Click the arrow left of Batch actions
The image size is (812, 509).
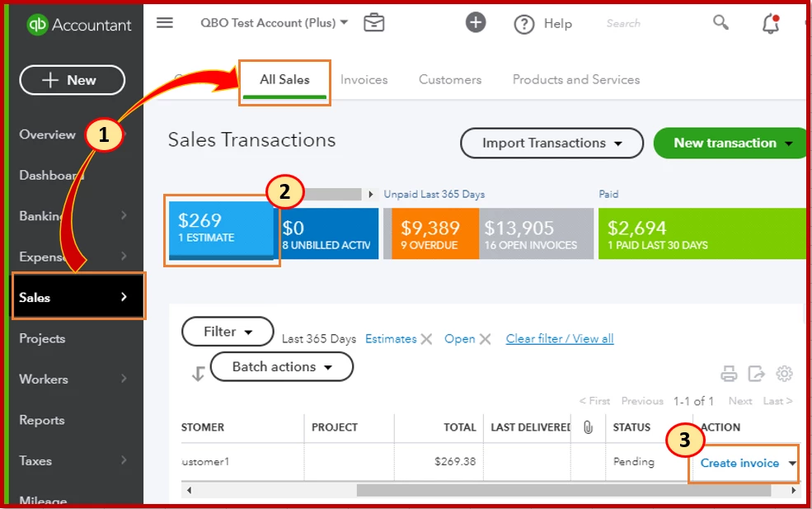[x=198, y=373]
